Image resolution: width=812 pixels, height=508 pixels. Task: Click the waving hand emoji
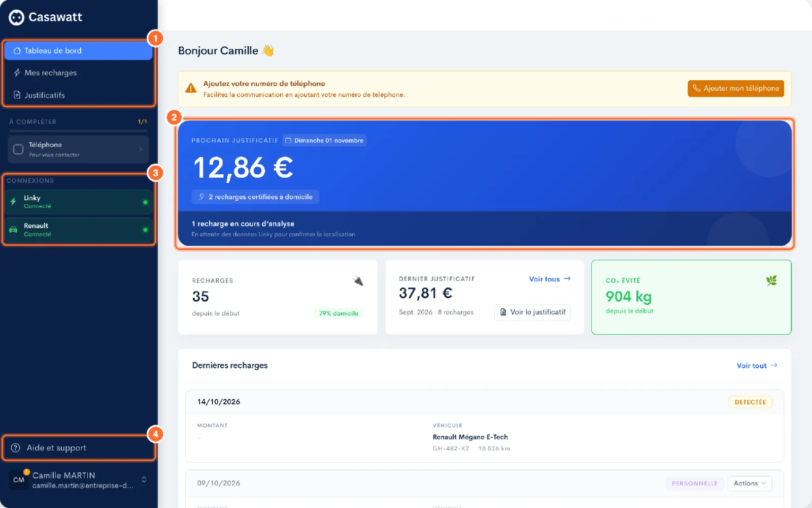[268, 51]
